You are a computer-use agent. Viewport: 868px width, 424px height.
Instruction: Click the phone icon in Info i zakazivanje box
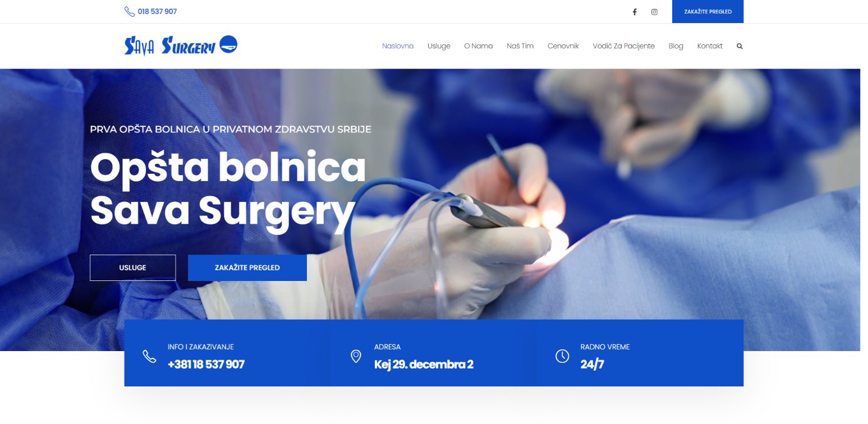coord(149,356)
